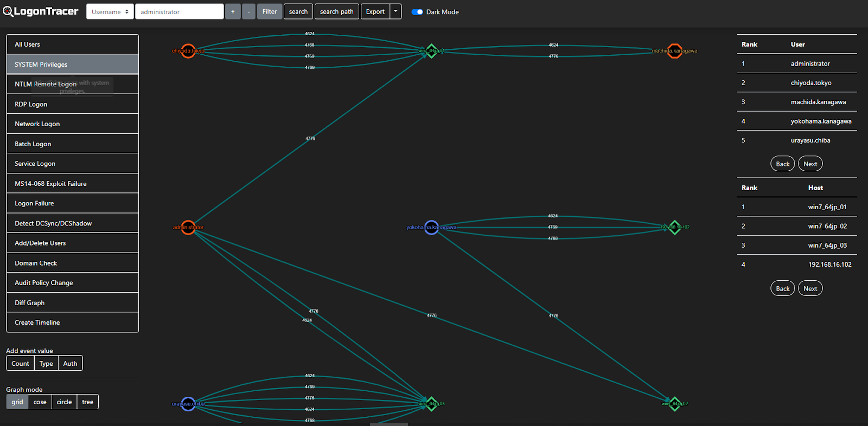Open Diff Graph view
868x426 pixels.
pos(73,302)
